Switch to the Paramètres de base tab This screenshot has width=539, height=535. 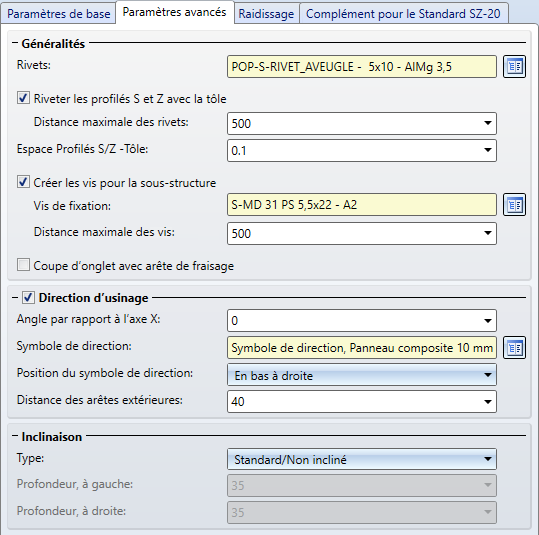[x=58, y=14]
